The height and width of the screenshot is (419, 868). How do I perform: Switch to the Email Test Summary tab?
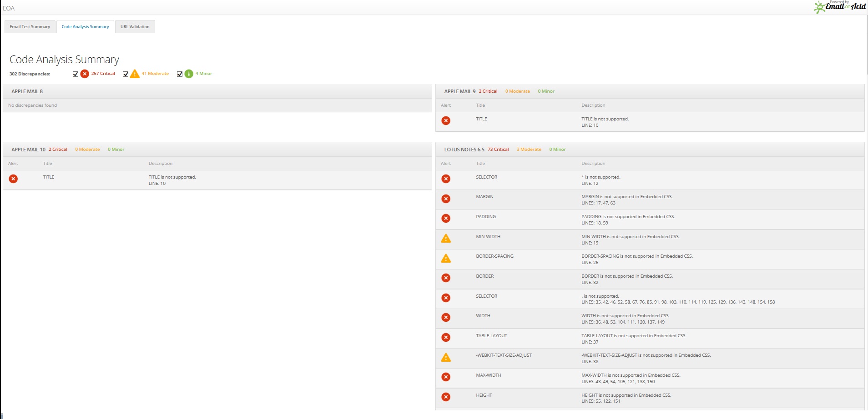click(30, 27)
